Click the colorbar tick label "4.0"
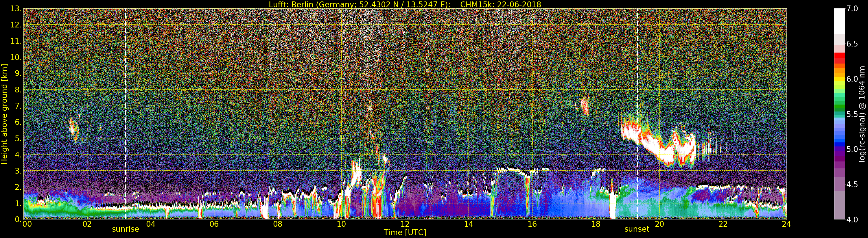The width and height of the screenshot is (868, 238). (852, 220)
